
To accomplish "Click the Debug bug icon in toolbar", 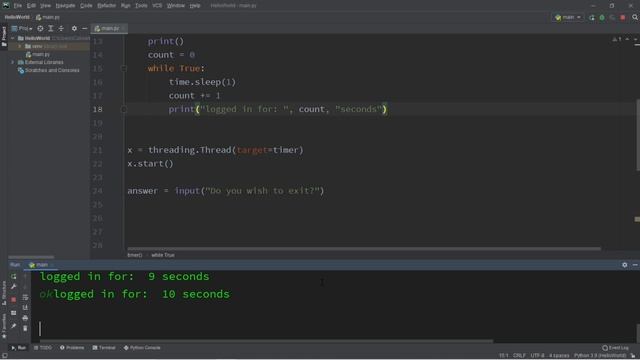I will point(602,18).
